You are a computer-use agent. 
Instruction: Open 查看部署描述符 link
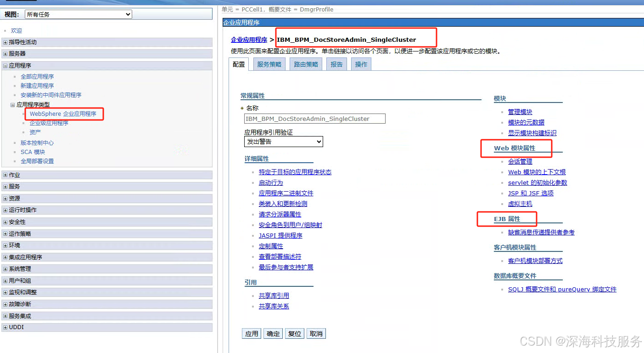[x=280, y=257]
